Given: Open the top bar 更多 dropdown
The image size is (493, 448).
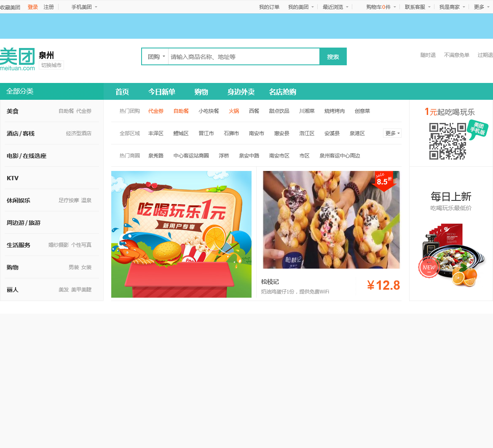Looking at the screenshot, I should [x=482, y=7].
